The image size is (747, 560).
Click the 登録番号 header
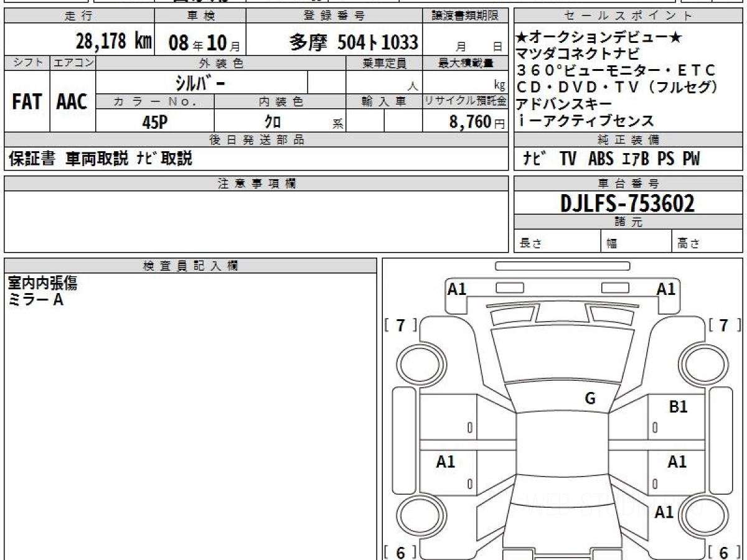[x=334, y=16]
